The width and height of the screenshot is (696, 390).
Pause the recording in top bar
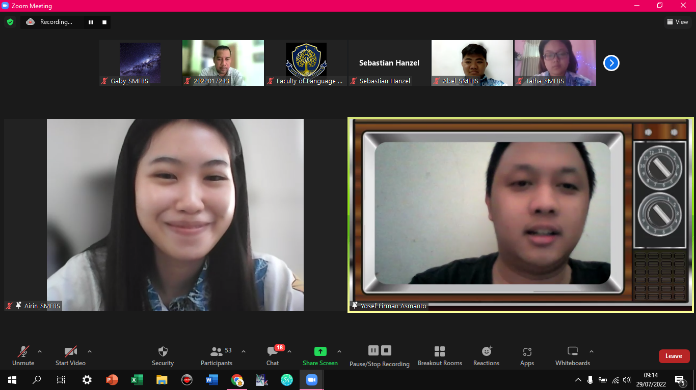click(91, 22)
